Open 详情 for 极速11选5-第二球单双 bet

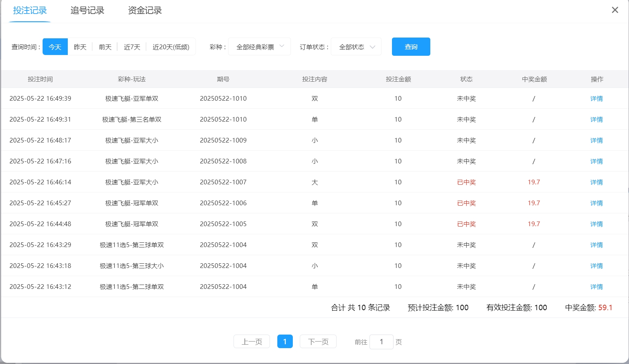coord(596,287)
